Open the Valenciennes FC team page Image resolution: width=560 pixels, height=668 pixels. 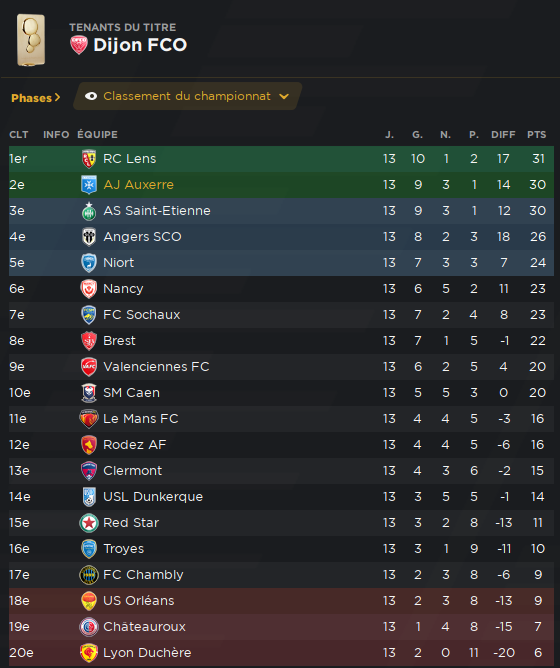point(156,367)
